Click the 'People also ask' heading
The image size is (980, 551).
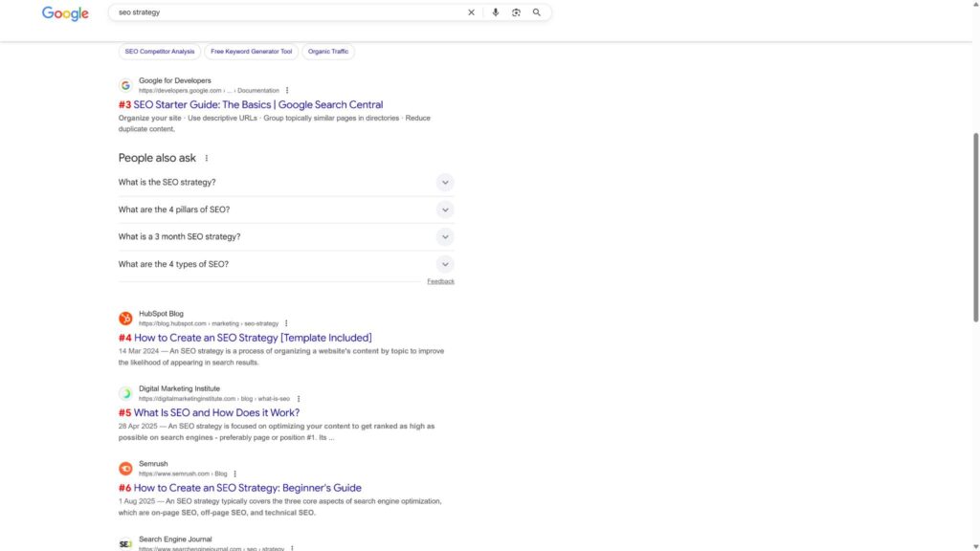(x=157, y=158)
